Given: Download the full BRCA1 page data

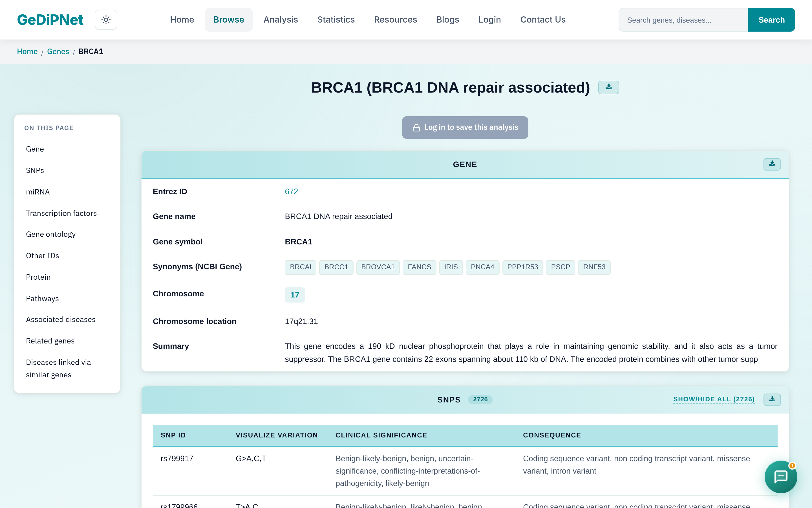Looking at the screenshot, I should point(608,87).
